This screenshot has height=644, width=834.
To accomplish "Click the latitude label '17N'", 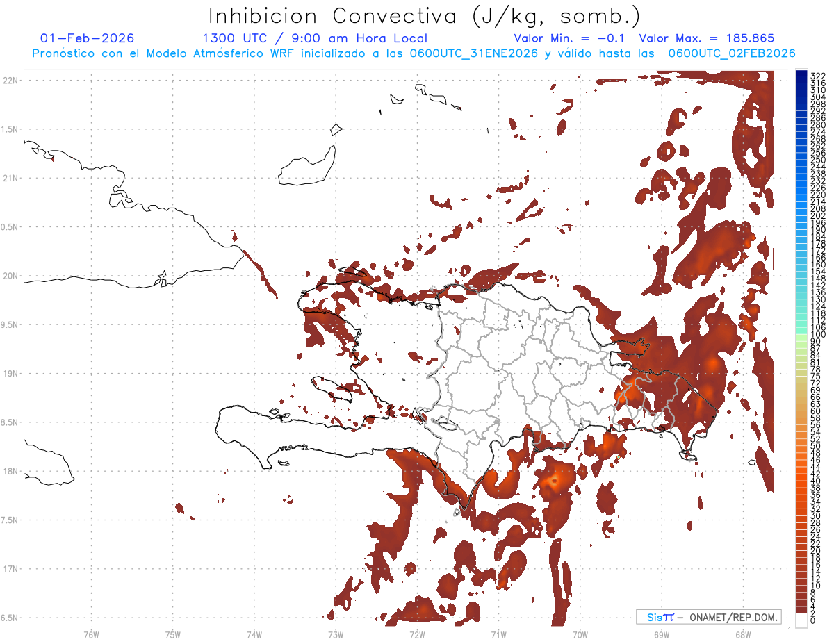I will click(10, 569).
